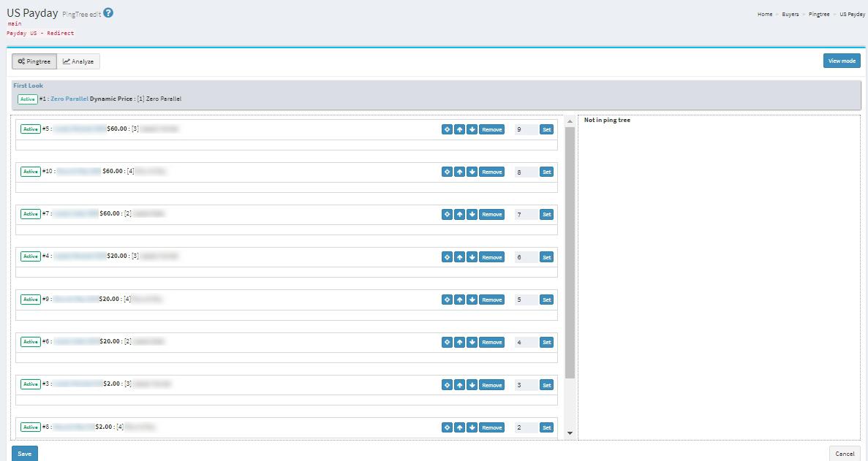The height and width of the screenshot is (461, 868).
Task: Click the Zero Parallel link
Action: pos(69,99)
